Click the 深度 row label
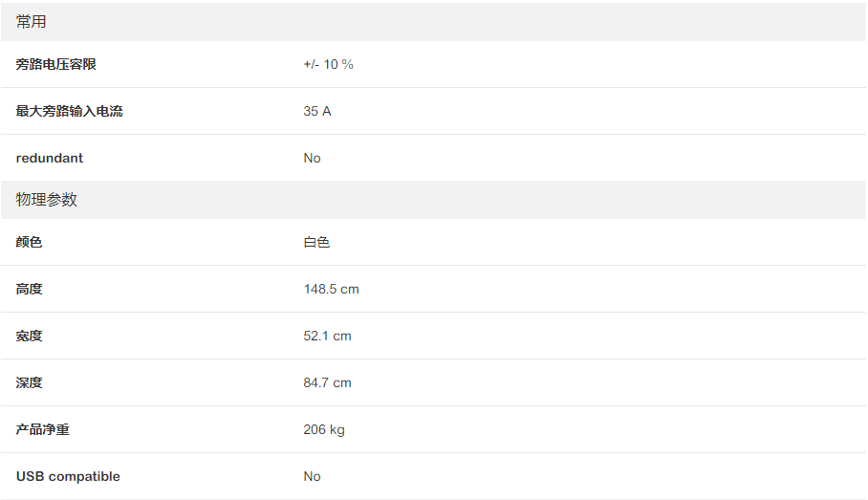Viewport: 868px width, 500px height. point(30,382)
